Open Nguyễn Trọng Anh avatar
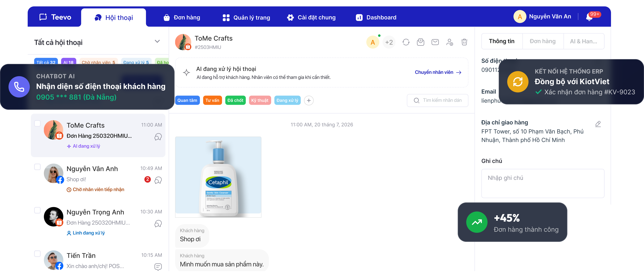The height and width of the screenshot is (277, 644). 54,217
